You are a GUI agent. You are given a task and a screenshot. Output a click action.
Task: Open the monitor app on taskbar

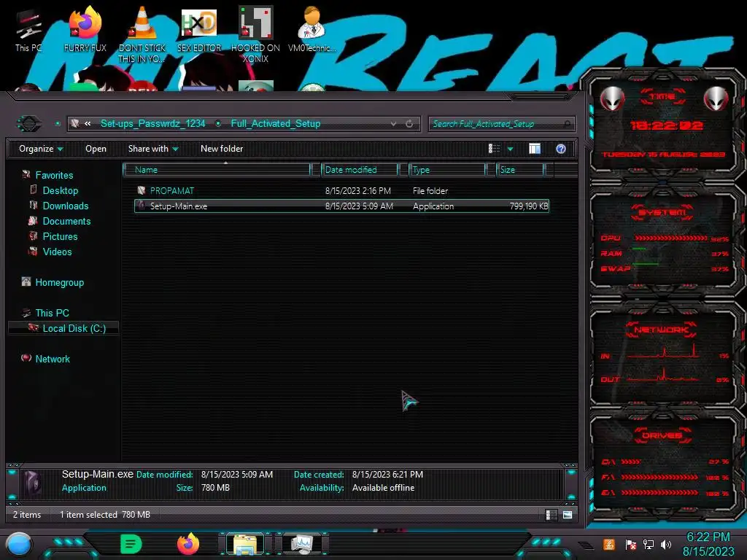(301, 544)
